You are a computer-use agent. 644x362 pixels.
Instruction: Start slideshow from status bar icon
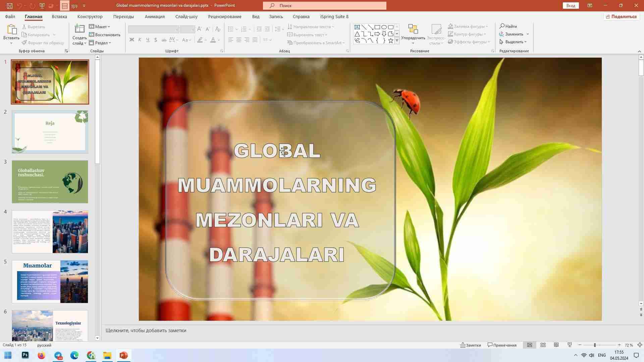[570, 345]
